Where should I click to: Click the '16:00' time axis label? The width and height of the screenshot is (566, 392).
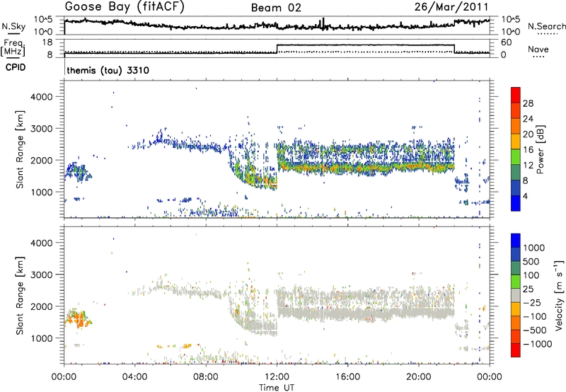point(347,377)
